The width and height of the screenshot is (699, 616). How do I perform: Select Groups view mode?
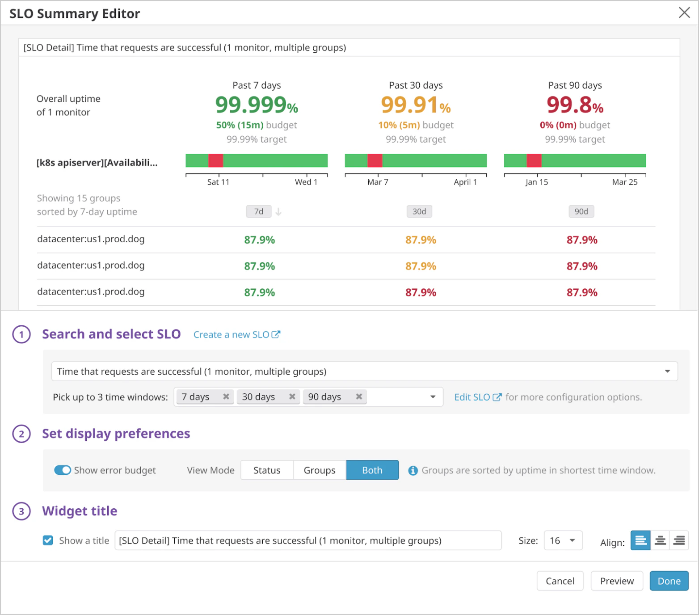click(319, 470)
